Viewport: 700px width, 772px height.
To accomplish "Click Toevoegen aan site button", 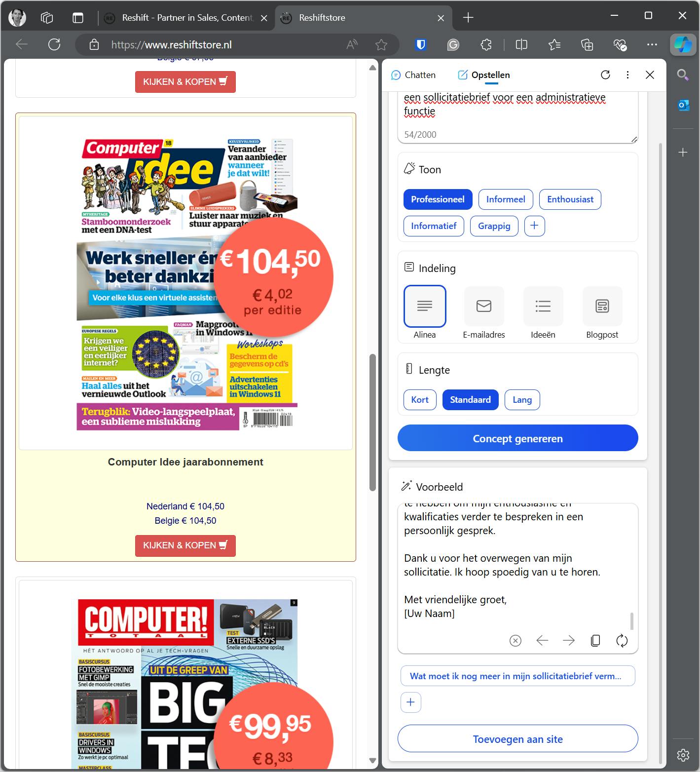I will pyautogui.click(x=517, y=739).
